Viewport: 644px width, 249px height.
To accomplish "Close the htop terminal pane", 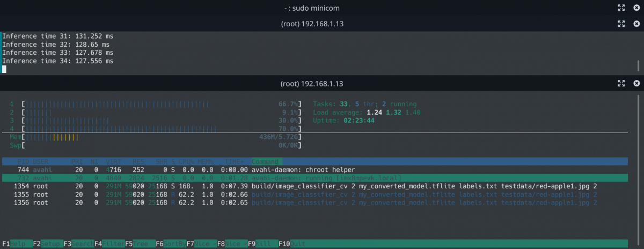I will [636, 84].
